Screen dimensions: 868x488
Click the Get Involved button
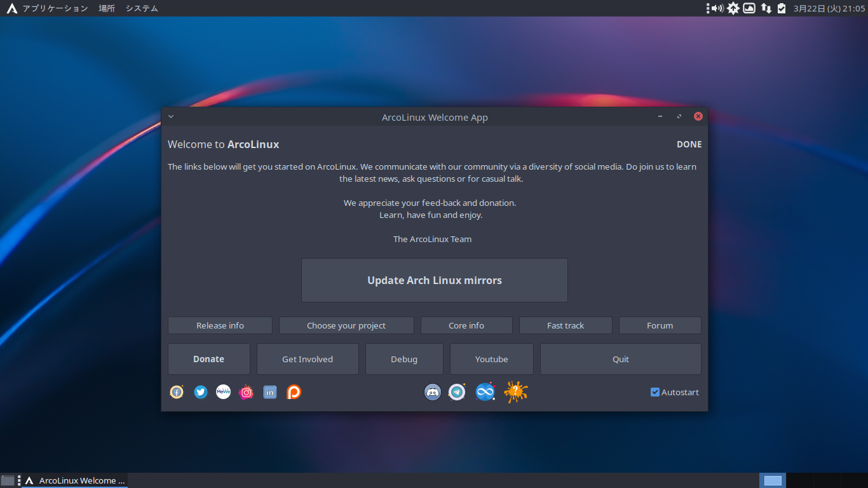[308, 359]
